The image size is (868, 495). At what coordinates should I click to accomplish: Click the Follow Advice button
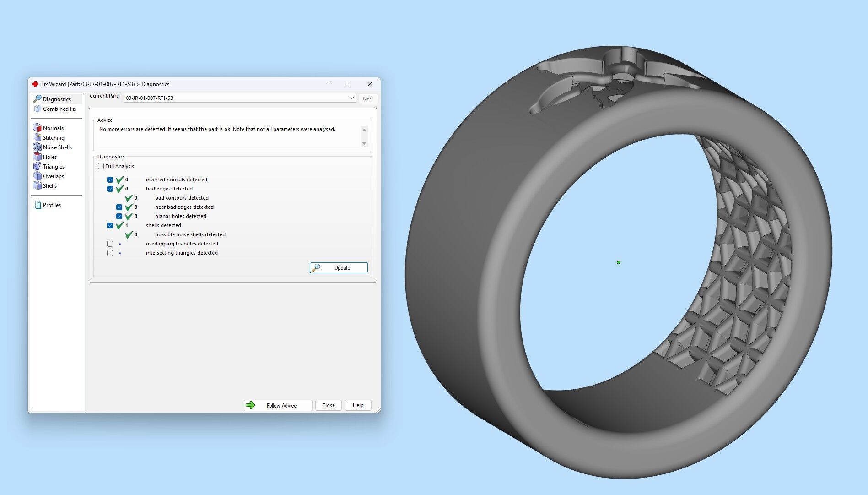coord(278,405)
